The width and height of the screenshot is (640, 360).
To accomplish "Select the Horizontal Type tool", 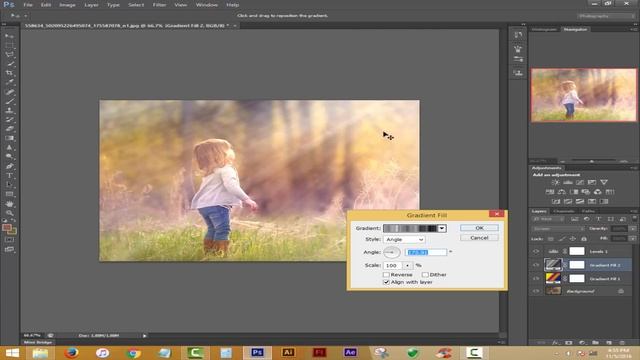I will [9, 176].
